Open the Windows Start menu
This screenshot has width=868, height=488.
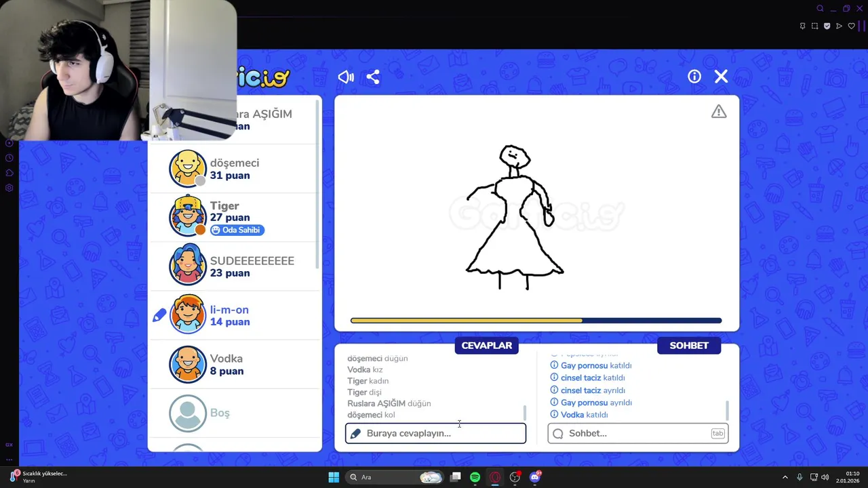334,477
